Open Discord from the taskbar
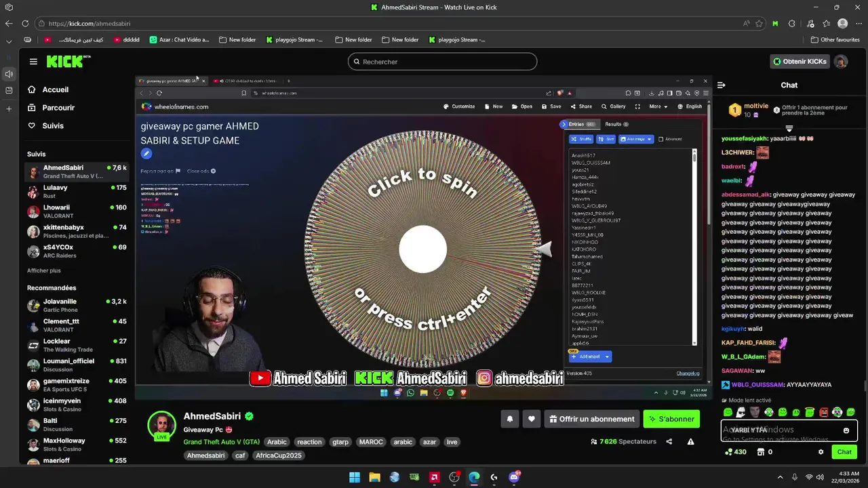This screenshot has width=868, height=488. tap(514, 477)
